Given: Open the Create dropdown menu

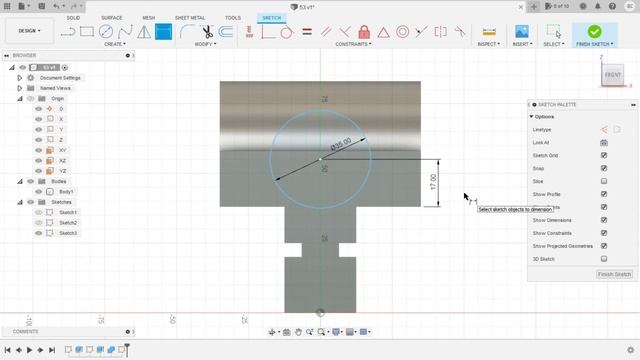Looking at the screenshot, I should [x=115, y=44].
